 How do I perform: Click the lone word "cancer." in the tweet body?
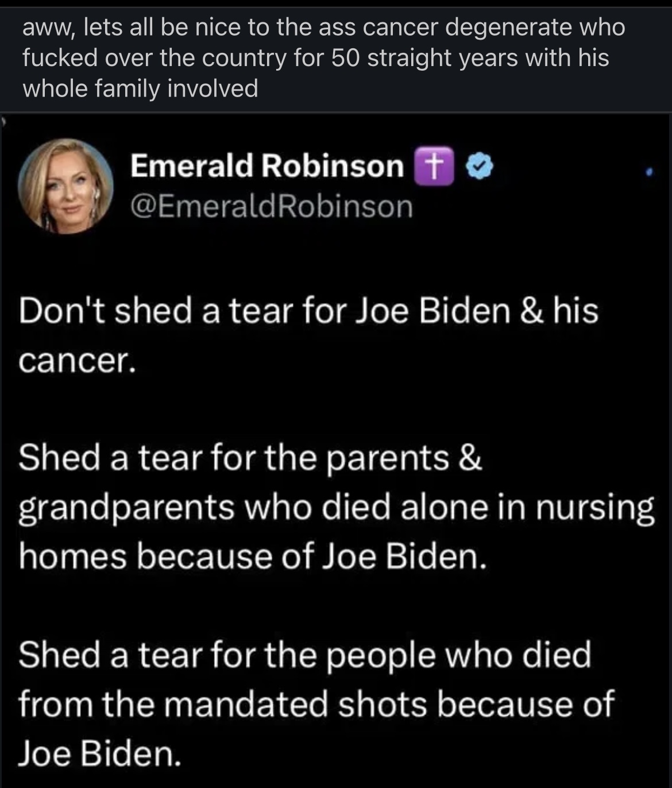point(77,360)
